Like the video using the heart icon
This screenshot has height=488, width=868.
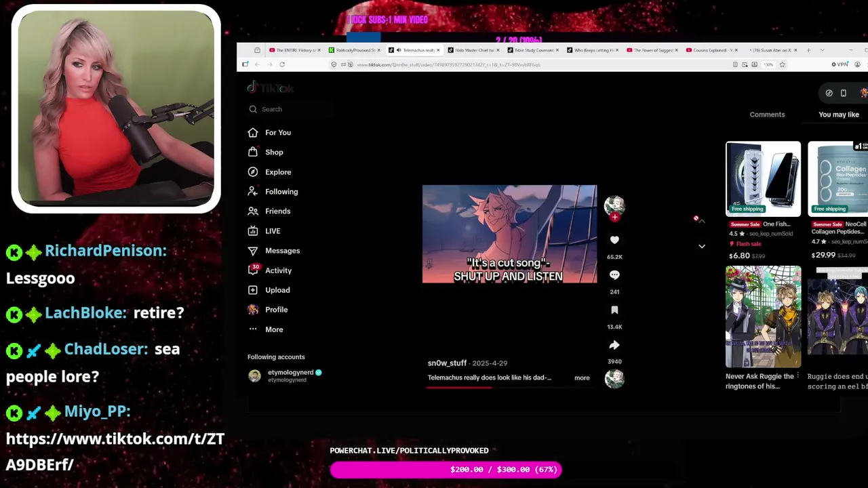[x=614, y=240]
